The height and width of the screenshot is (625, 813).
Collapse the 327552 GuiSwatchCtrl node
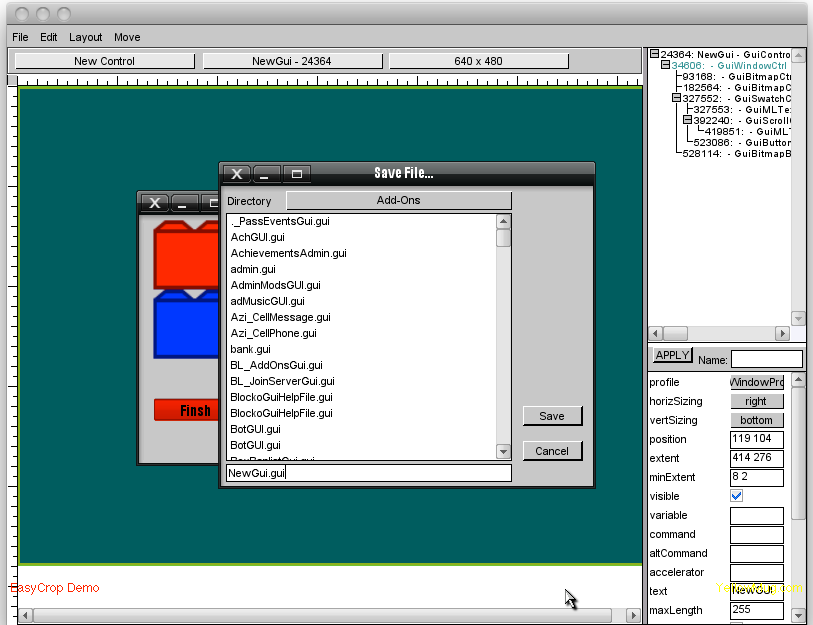pyautogui.click(x=677, y=99)
